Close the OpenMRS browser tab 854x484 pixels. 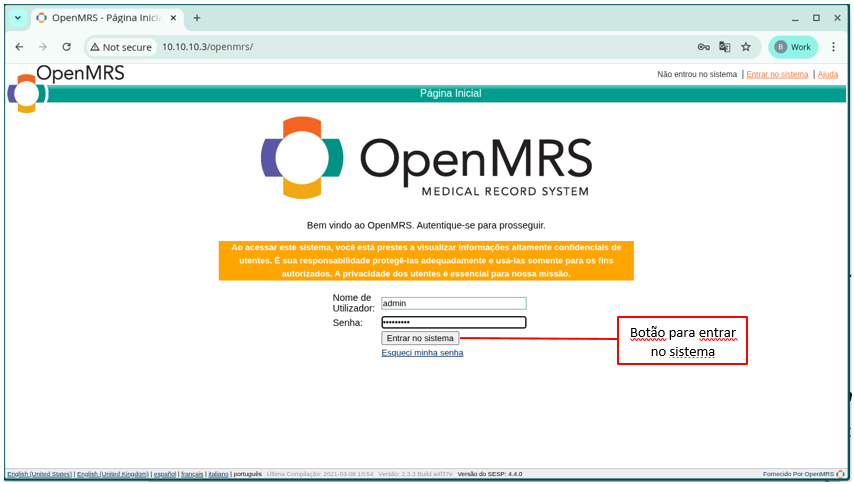pos(172,18)
